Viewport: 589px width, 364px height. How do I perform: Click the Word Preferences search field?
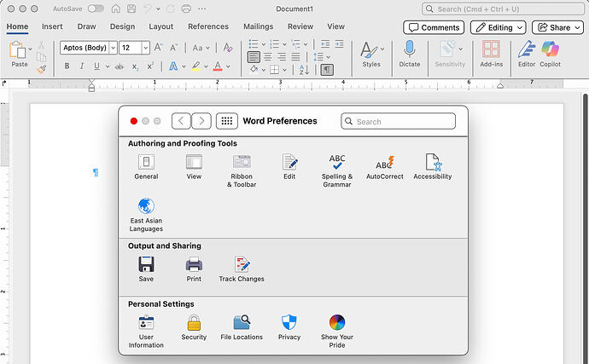(398, 121)
